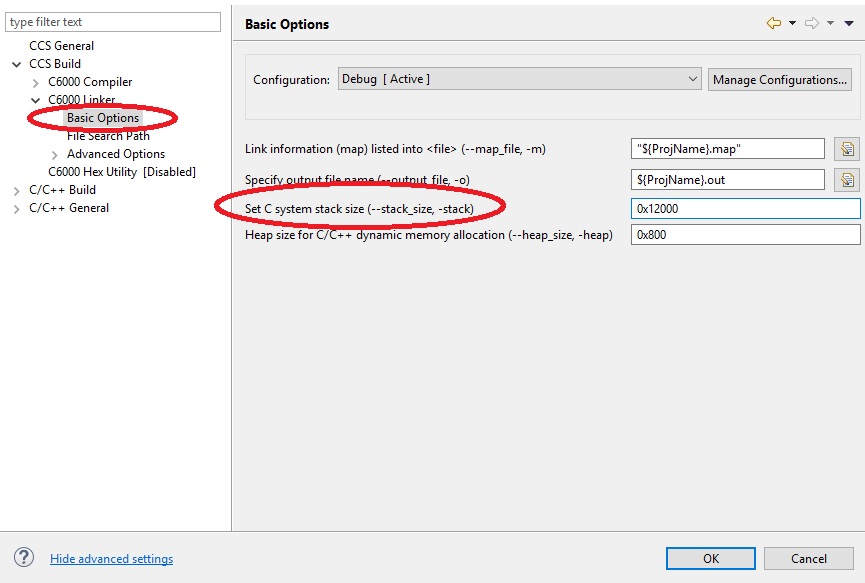The image size is (865, 583).
Task: Open the Configuration dropdown
Action: (520, 79)
